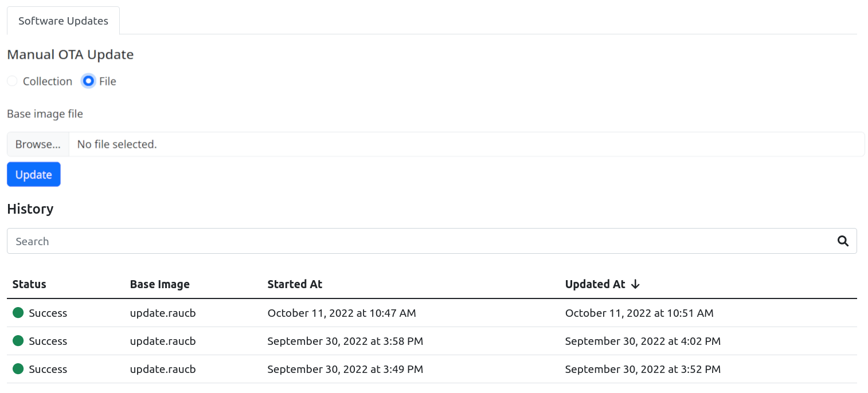This screenshot has height=393, width=868.
Task: Click the green success indicator on the first row
Action: pos(18,313)
